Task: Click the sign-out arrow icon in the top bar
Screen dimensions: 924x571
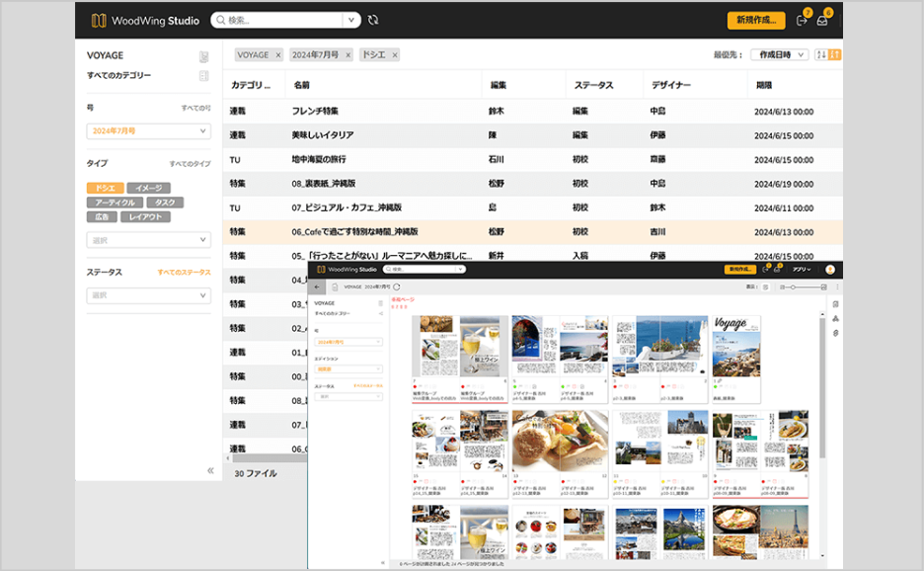Action: tap(802, 21)
